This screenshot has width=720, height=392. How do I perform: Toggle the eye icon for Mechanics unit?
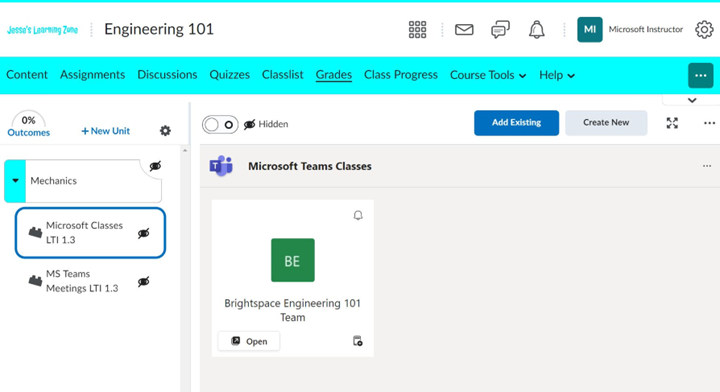click(x=155, y=166)
